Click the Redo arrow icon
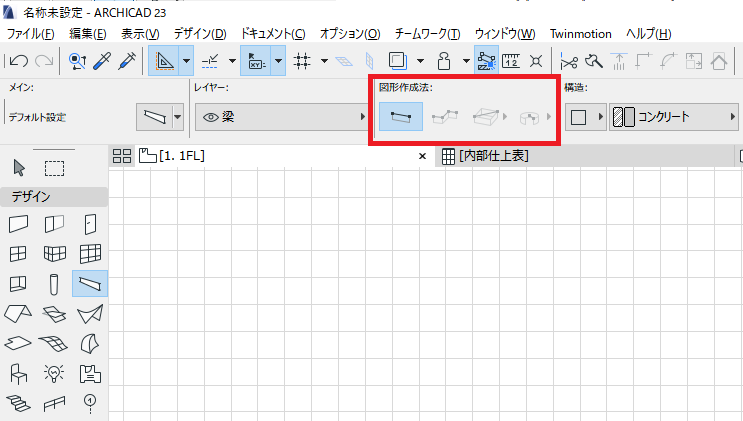 [x=44, y=61]
